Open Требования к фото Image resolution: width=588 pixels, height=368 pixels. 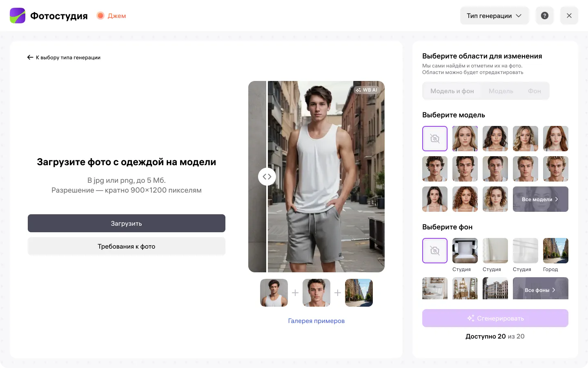point(126,247)
